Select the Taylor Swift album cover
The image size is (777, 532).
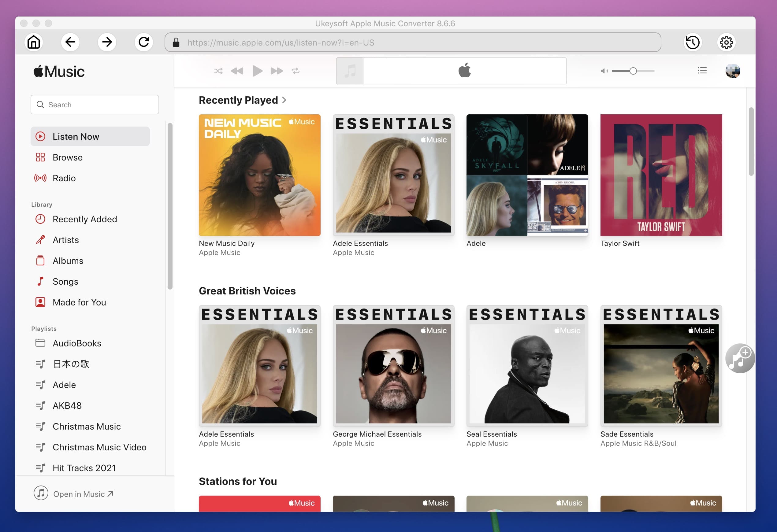[661, 175]
